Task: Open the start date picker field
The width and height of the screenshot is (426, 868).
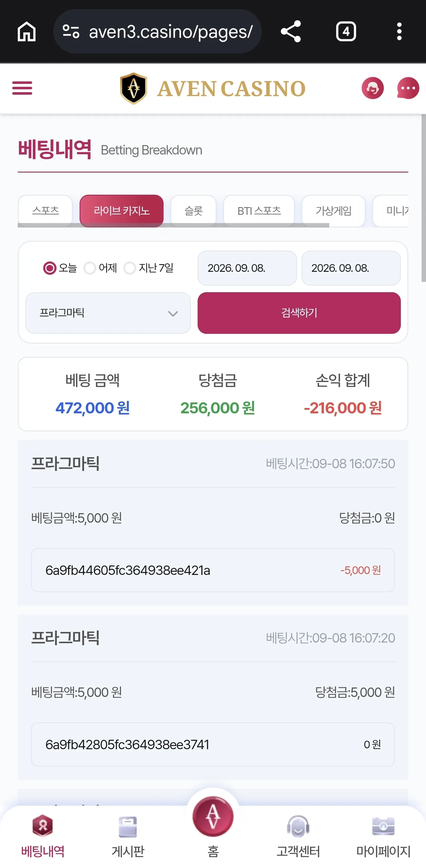Action: point(247,268)
